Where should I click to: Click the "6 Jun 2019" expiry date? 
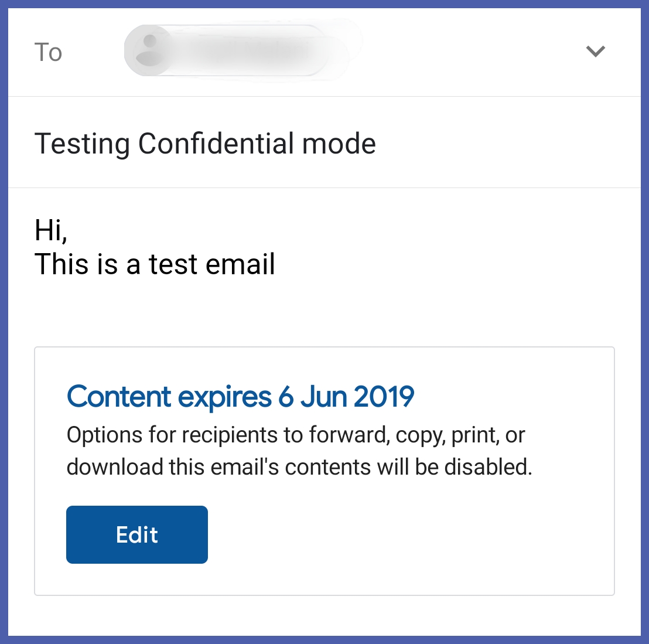click(346, 397)
